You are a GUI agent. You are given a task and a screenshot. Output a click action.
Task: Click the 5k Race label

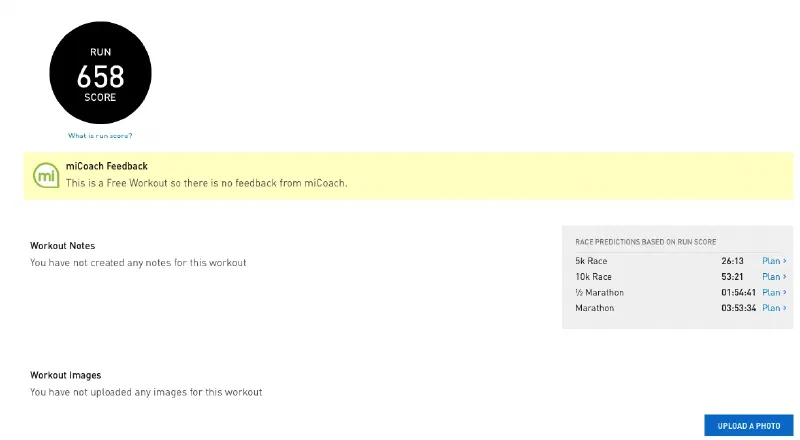(591, 261)
